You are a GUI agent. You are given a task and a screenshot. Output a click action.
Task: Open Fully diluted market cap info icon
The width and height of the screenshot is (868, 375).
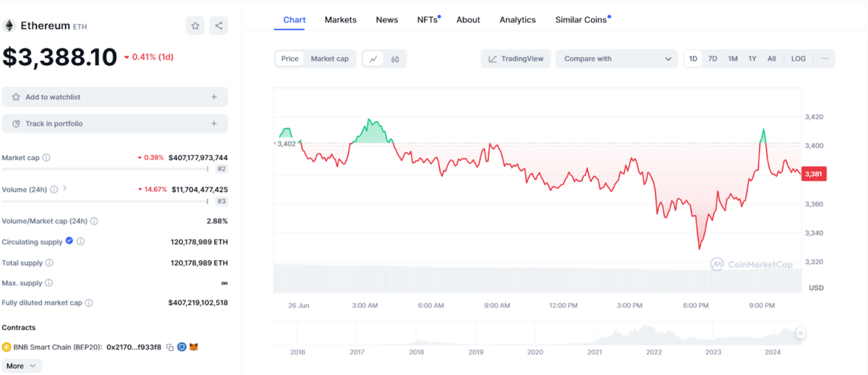click(x=89, y=303)
